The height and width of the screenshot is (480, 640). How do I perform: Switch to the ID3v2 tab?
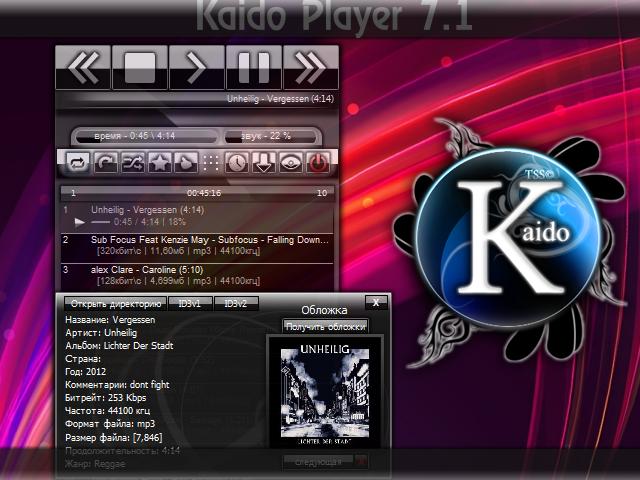click(x=236, y=303)
